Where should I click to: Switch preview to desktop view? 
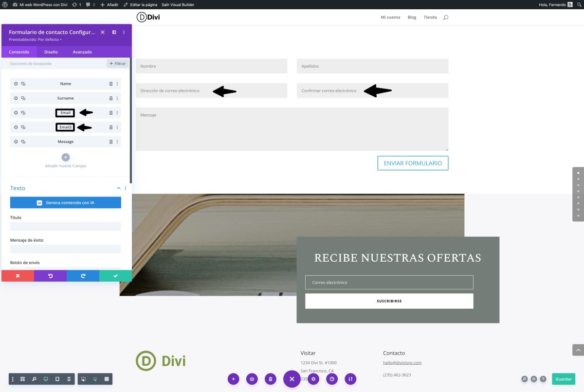coord(46,379)
